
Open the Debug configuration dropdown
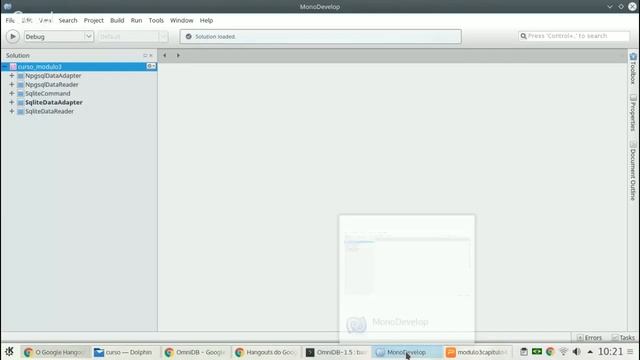(59, 36)
